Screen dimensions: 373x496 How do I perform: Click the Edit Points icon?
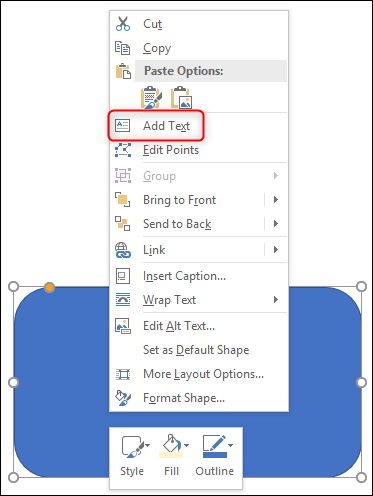coord(123,150)
